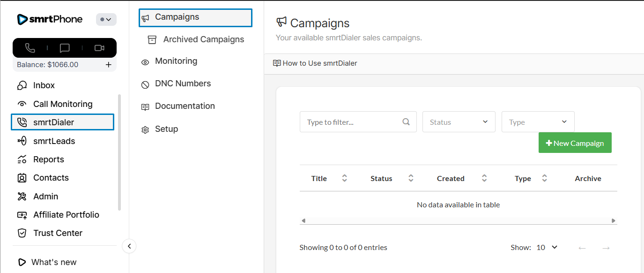Click the search magnifier in filter box
The width and height of the screenshot is (644, 273).
[406, 122]
